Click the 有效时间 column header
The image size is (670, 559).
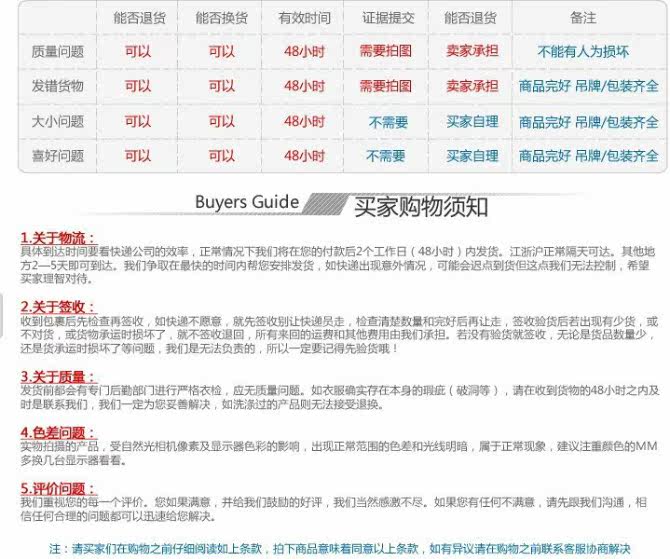pos(304,18)
